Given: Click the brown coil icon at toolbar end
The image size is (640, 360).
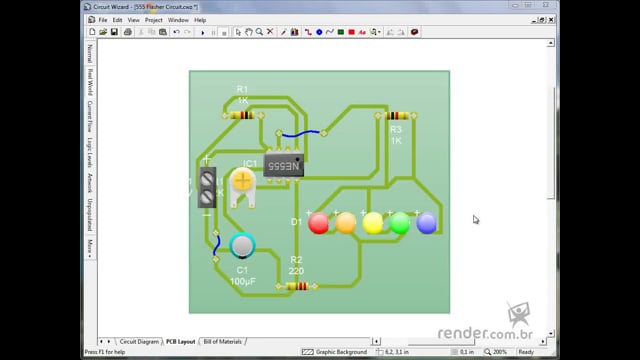Looking at the screenshot, I should tap(414, 32).
